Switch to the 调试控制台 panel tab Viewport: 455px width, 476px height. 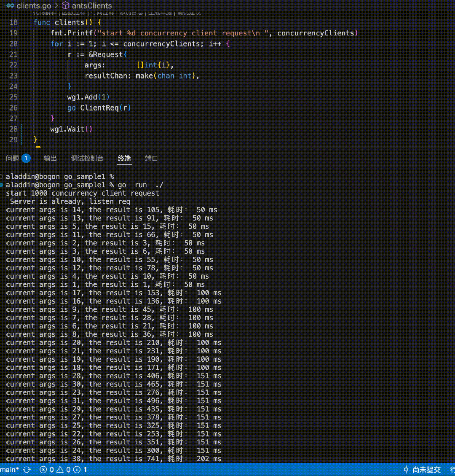tap(87, 158)
